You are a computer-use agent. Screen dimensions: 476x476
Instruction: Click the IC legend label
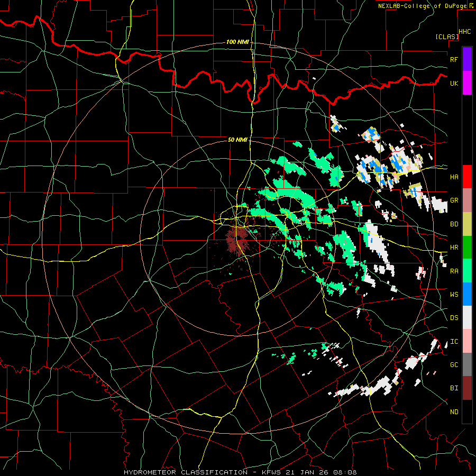(454, 341)
